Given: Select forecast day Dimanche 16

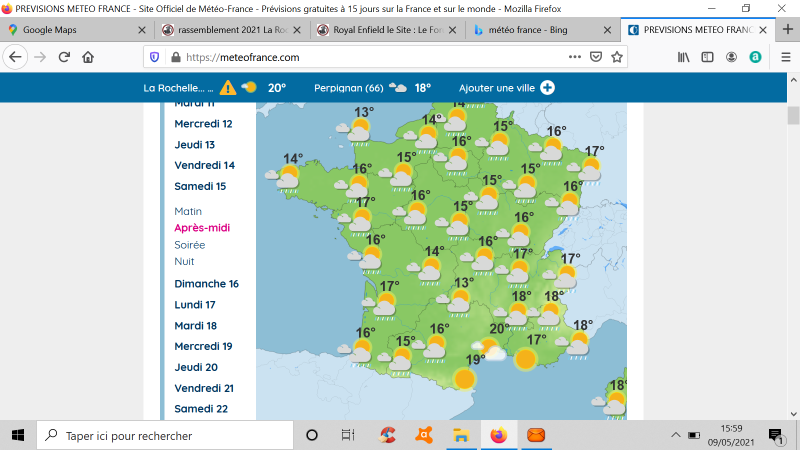Looking at the screenshot, I should (x=207, y=284).
